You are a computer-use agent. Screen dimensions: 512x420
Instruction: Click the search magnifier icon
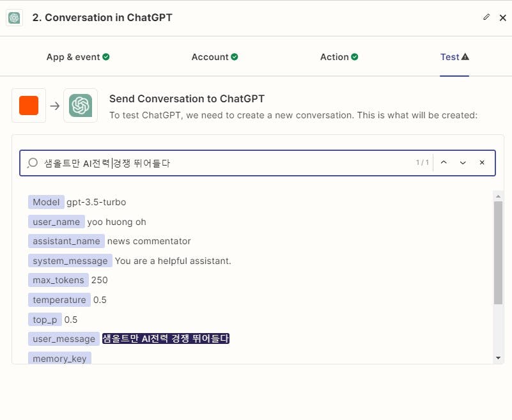click(33, 163)
